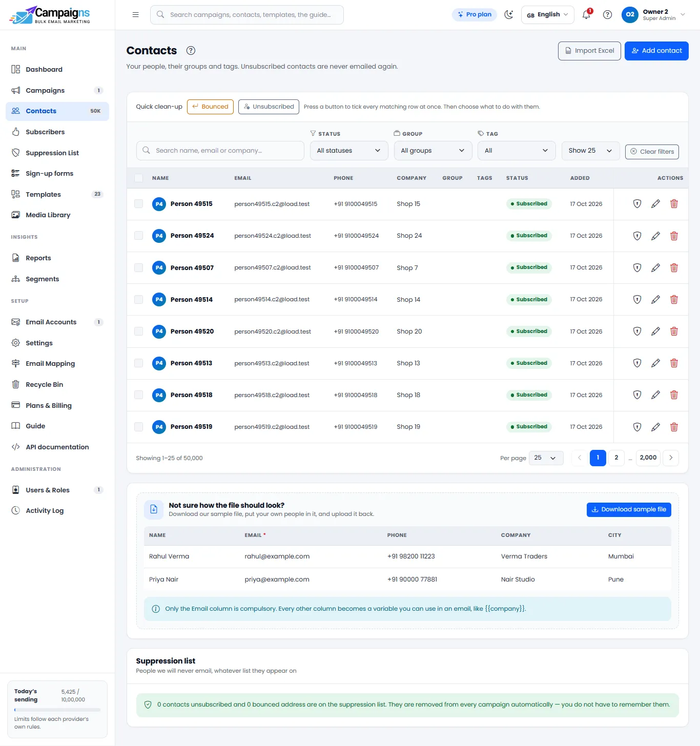
Task: Open the notifications bell
Action: (x=586, y=15)
